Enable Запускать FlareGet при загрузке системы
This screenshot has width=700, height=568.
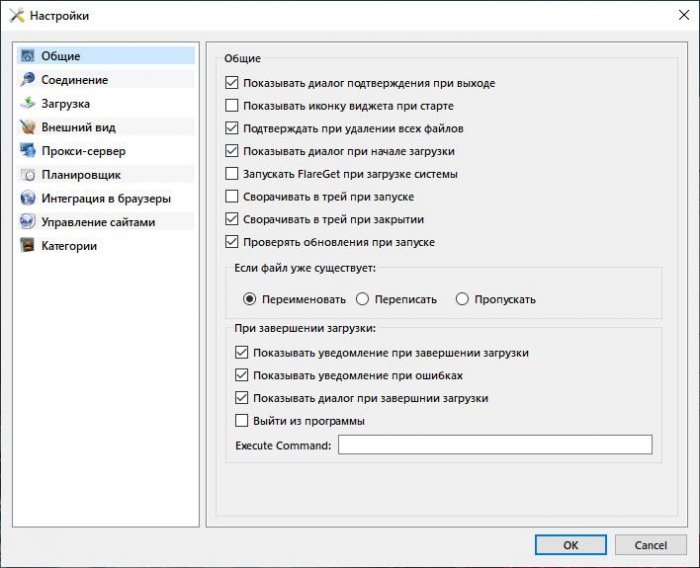pos(232,174)
